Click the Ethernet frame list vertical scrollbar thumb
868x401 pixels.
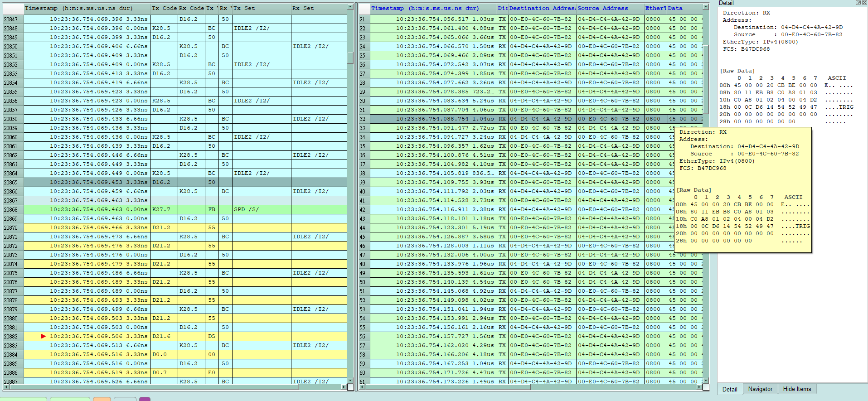[x=706, y=79]
